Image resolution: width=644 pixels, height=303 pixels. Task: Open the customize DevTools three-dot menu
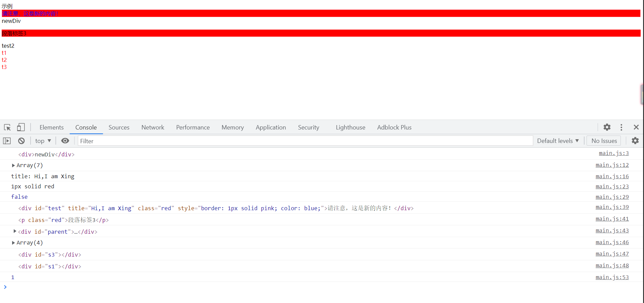(621, 127)
